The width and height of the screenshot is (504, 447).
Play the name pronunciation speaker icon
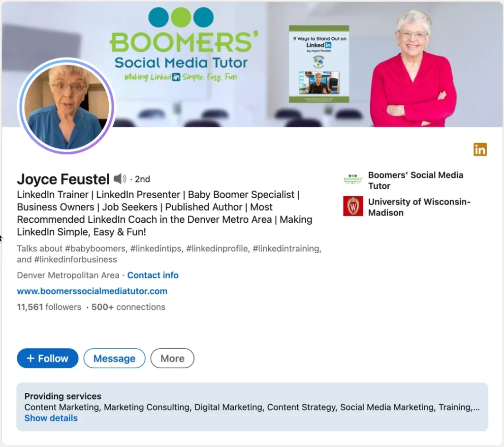120,179
